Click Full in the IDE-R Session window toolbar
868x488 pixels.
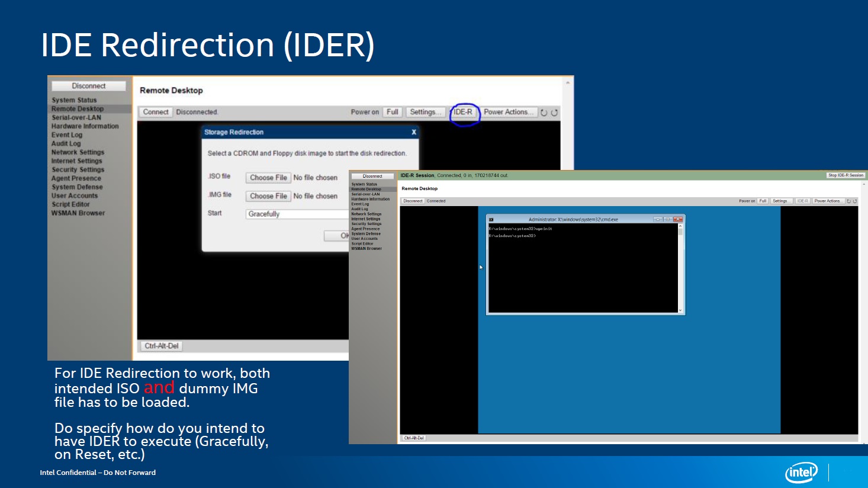coord(763,201)
